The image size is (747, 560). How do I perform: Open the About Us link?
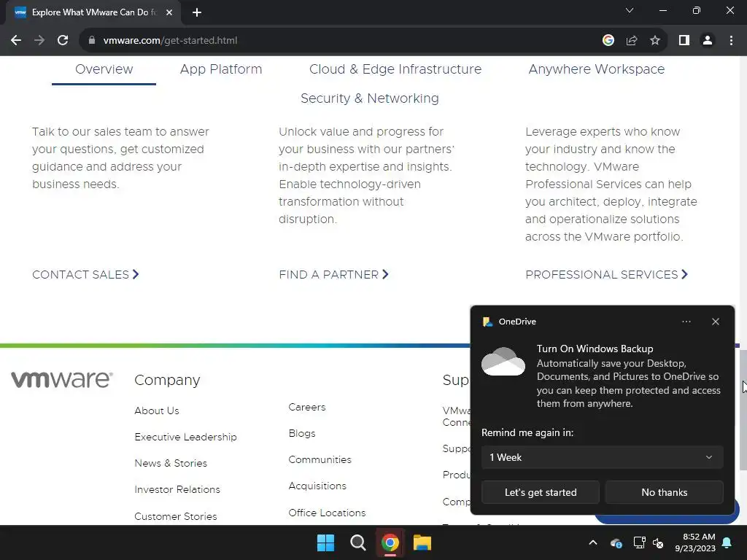[x=157, y=411]
